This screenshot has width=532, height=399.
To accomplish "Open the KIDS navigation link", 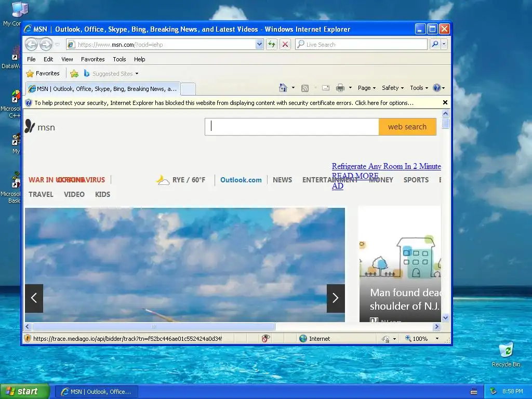I will tap(102, 194).
